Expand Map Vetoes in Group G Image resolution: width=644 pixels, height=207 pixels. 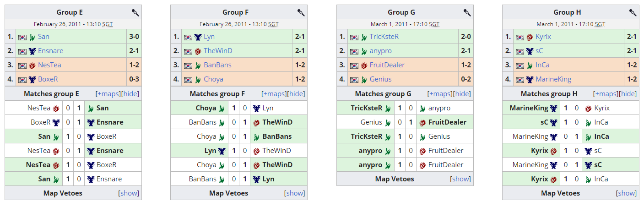[460, 179]
